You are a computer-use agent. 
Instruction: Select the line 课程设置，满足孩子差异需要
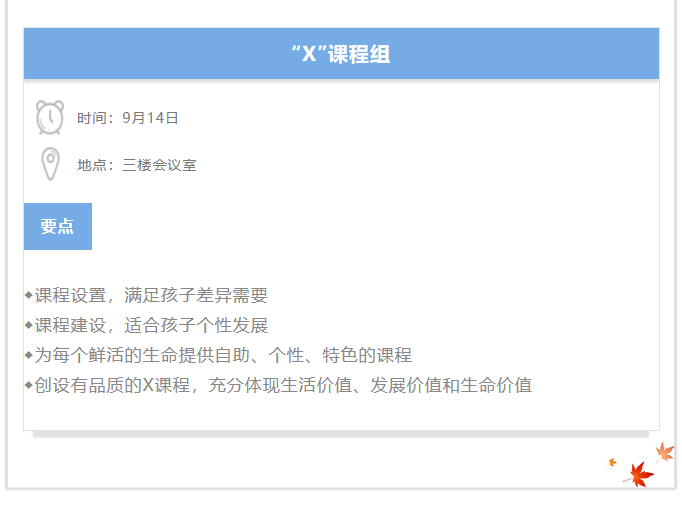point(151,295)
